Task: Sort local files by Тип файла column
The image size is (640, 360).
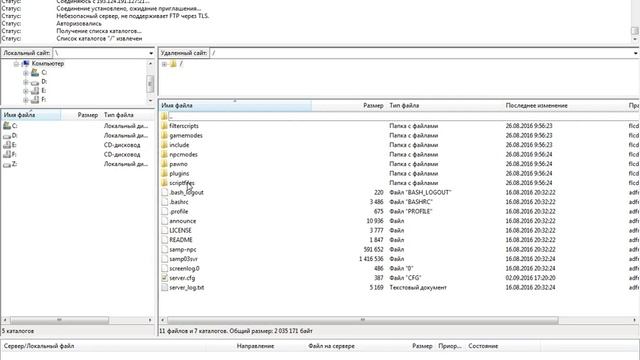Action: [128, 115]
